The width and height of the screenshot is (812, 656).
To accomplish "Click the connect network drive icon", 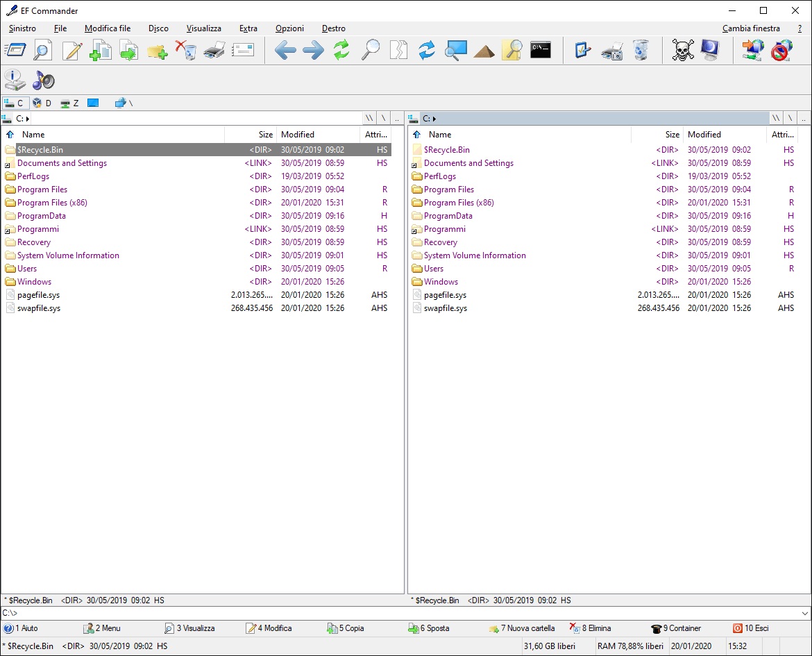I will (753, 50).
